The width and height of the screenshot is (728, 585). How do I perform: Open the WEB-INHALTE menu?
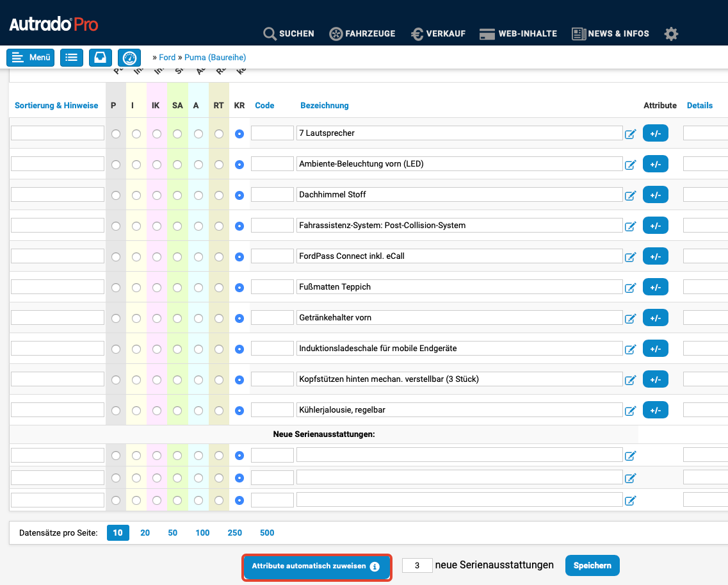(518, 34)
